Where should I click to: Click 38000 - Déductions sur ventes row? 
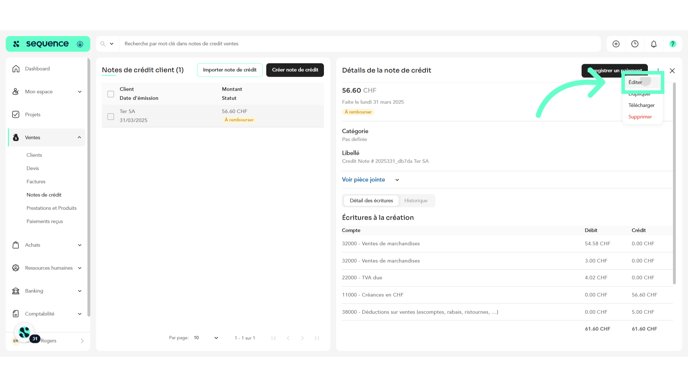click(x=507, y=312)
